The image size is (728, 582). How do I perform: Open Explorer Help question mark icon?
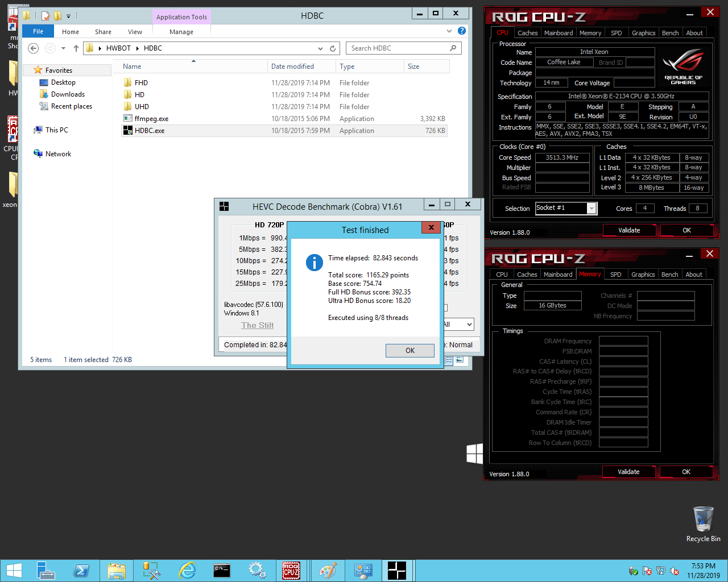pos(462,31)
